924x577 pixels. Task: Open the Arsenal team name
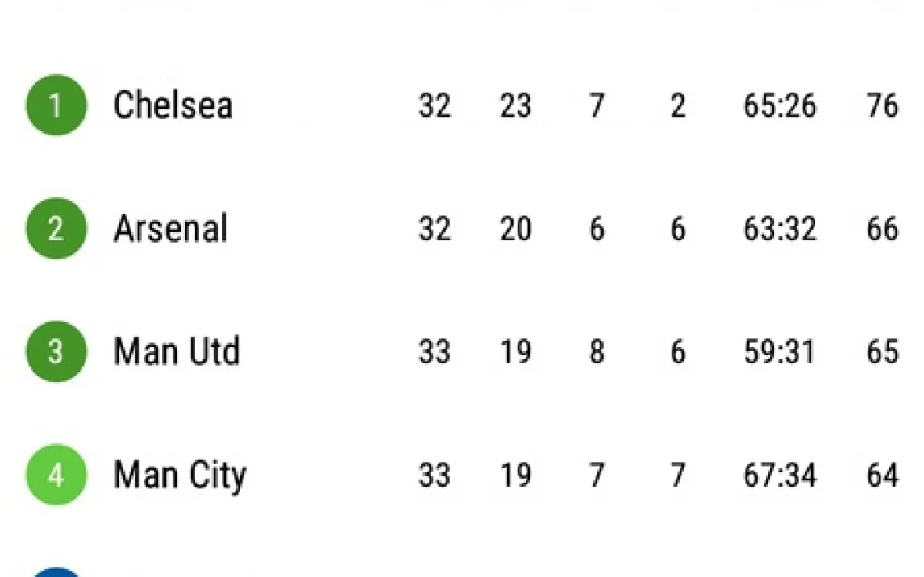click(170, 229)
